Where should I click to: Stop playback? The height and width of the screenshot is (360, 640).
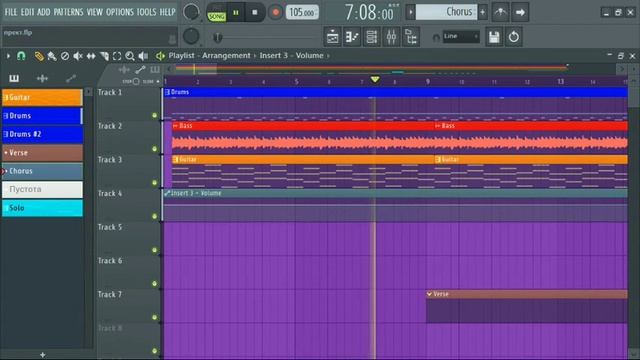point(255,12)
